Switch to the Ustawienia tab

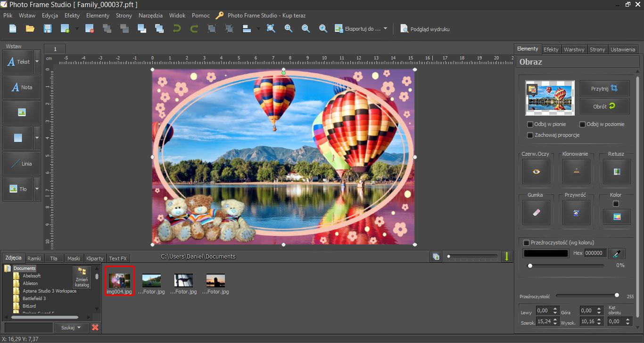click(623, 49)
